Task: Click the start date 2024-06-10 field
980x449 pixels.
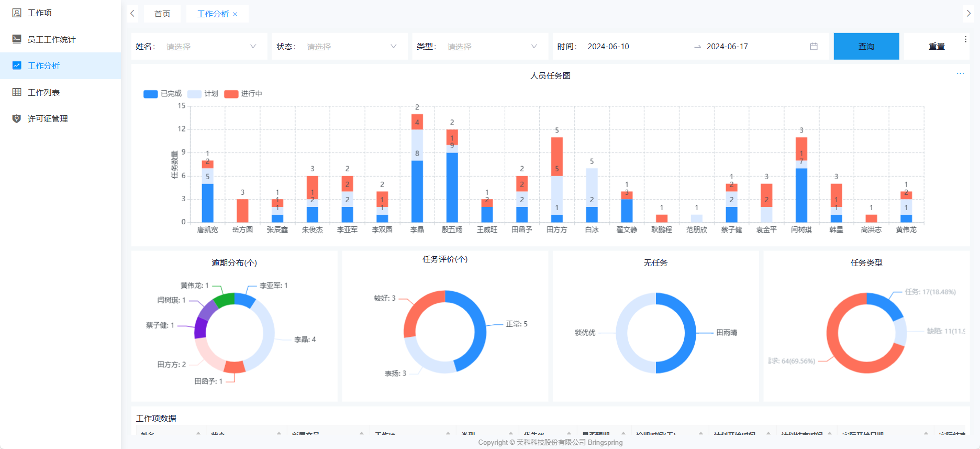Action: pyautogui.click(x=608, y=47)
